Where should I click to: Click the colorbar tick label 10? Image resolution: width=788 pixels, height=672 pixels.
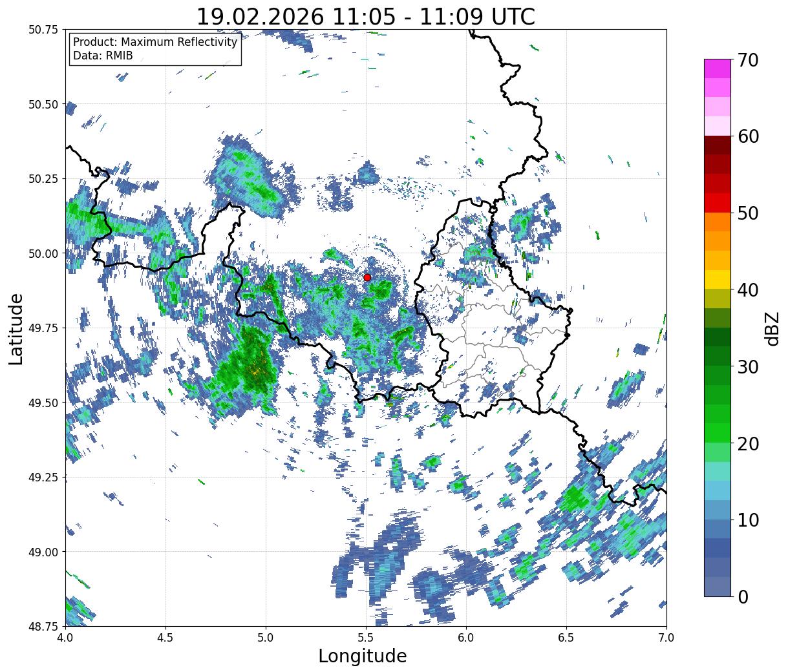click(x=748, y=520)
